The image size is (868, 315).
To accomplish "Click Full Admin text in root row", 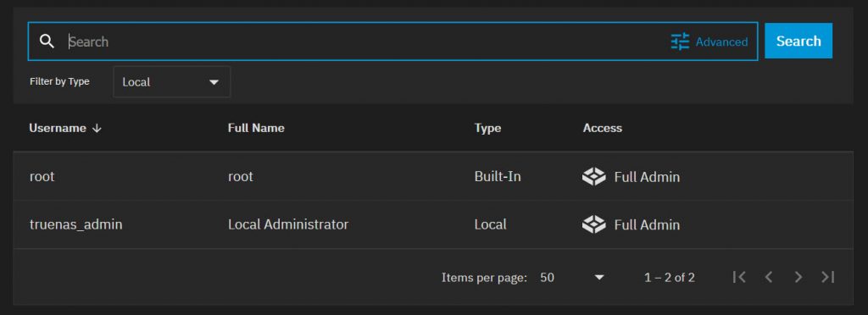I will [647, 177].
